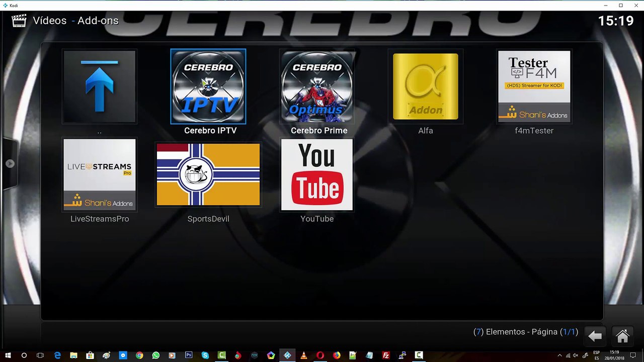Open Microsoft Store from the taskbar

[x=90, y=355]
